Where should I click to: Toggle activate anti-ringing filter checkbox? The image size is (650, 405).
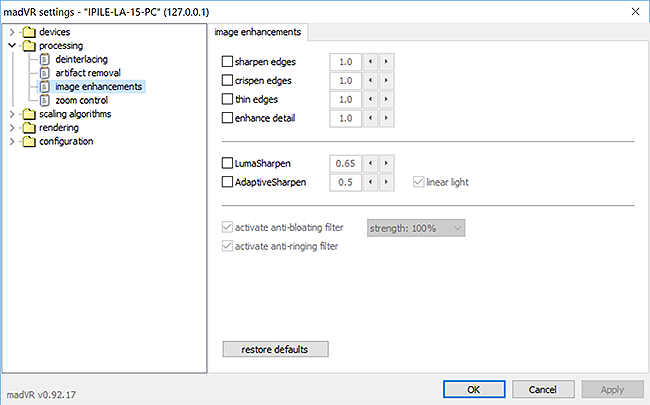(227, 246)
